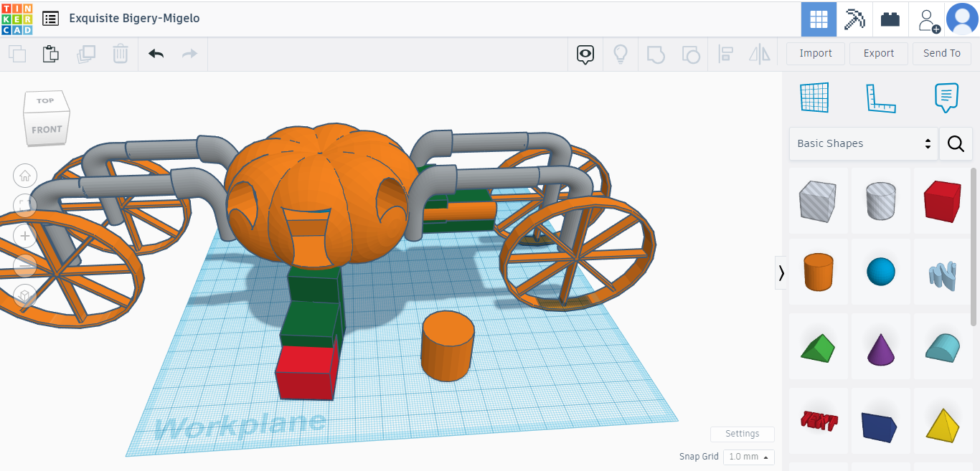Open the designs list icon
This screenshot has height=471, width=980.
tap(50, 19)
